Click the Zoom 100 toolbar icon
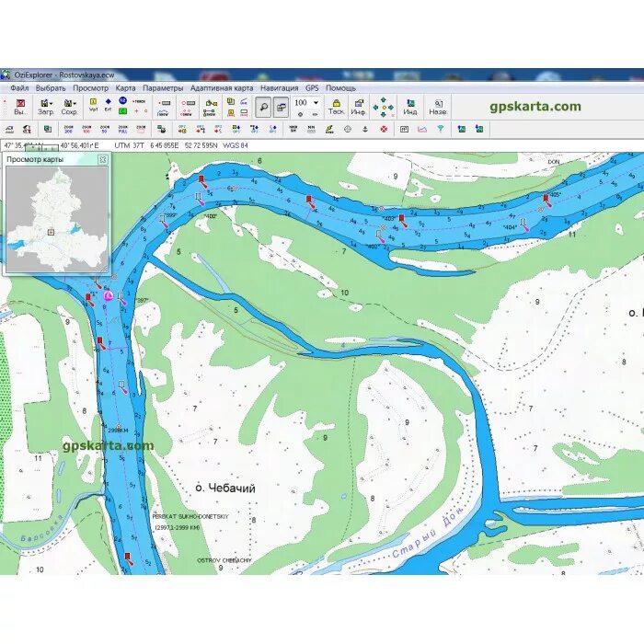This screenshot has height=644, width=644. pyautogui.click(x=86, y=129)
